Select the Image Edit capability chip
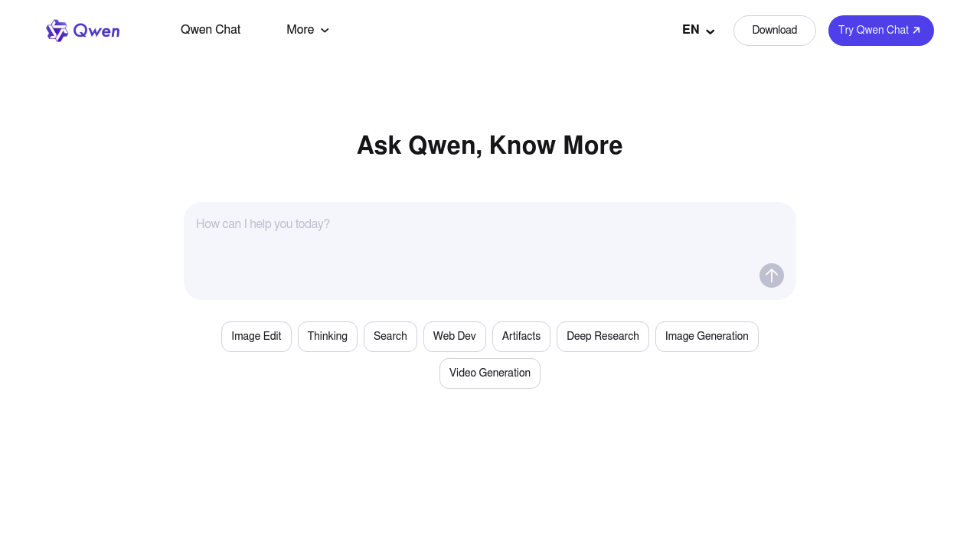This screenshot has width=980, height=551. (256, 337)
